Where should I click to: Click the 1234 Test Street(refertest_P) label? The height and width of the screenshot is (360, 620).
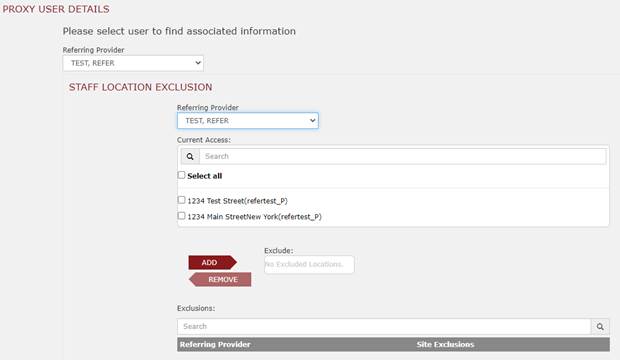click(237, 201)
